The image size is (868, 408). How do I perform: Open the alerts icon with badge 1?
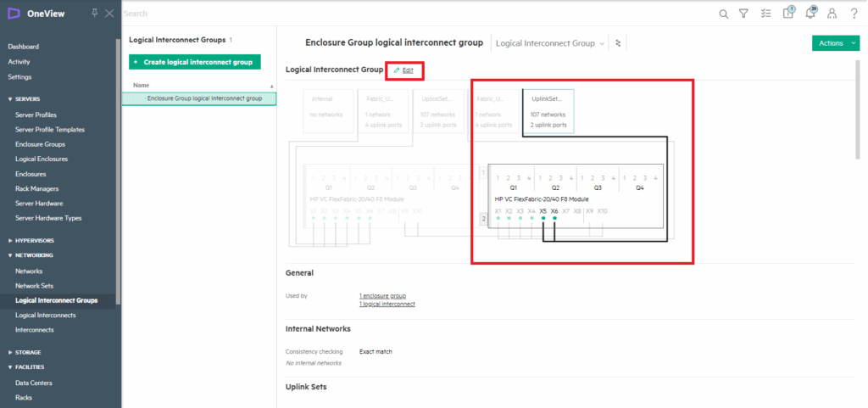[x=788, y=13]
